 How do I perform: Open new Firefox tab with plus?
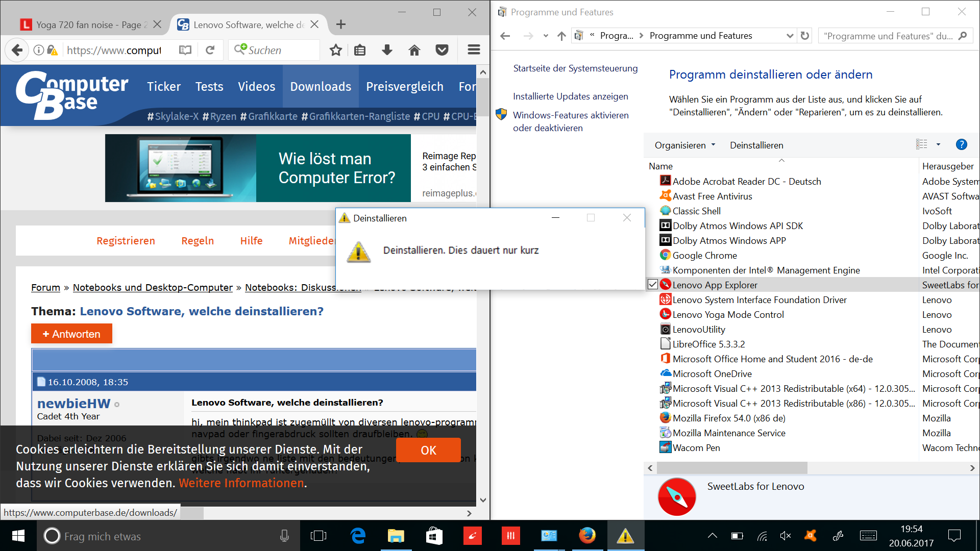click(x=341, y=24)
